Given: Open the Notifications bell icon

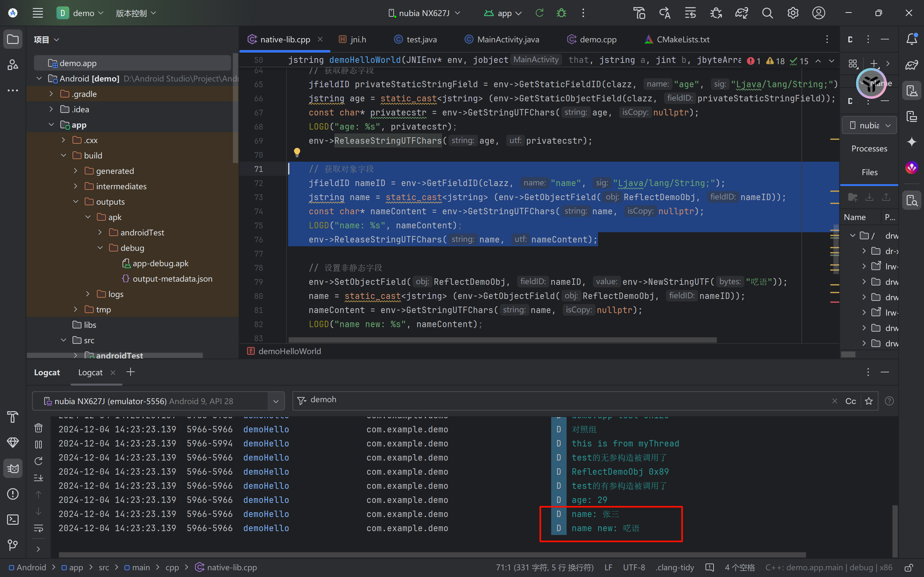Looking at the screenshot, I should point(911,39).
